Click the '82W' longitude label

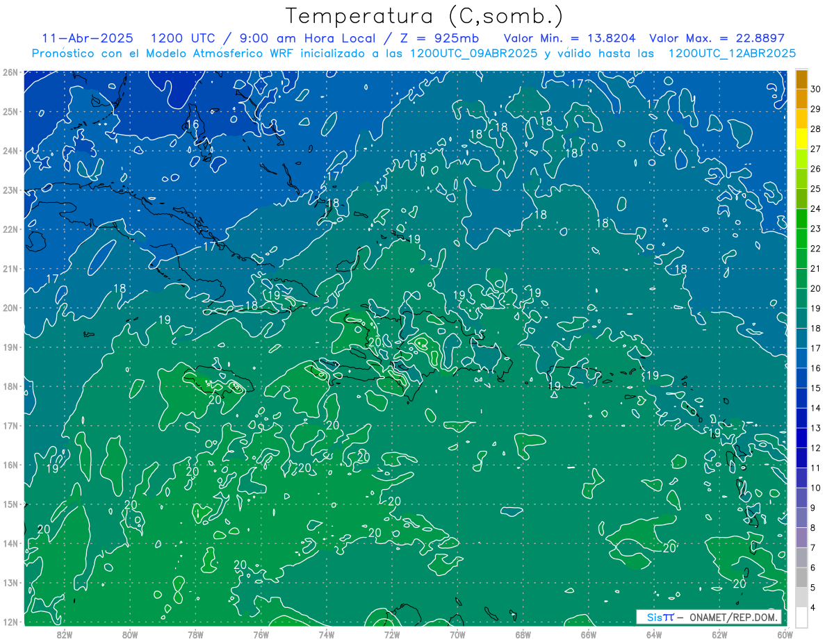[64, 634]
